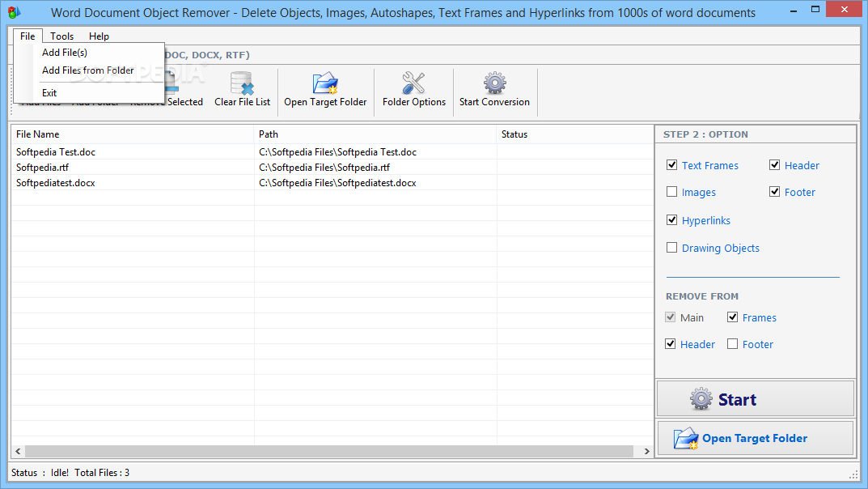
Task: Click the Start Conversion gear icon
Action: pyautogui.click(x=494, y=83)
